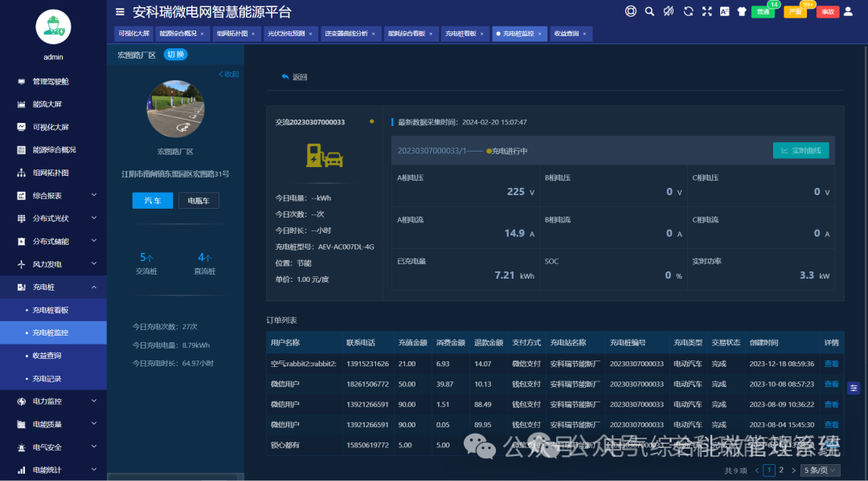The image size is (868, 481).
Task: Open the search icon in the top bar
Action: point(649,11)
